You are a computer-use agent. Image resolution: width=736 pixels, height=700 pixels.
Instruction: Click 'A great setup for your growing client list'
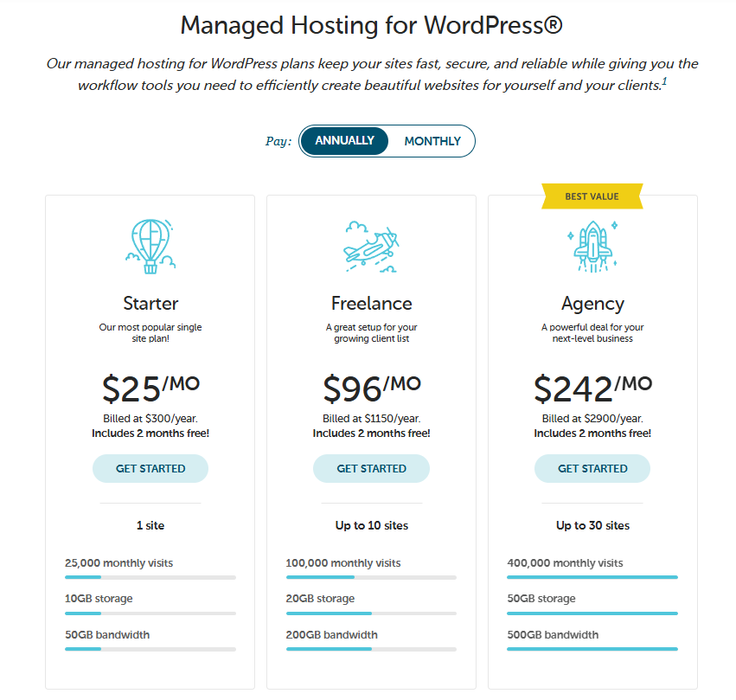pos(371,332)
